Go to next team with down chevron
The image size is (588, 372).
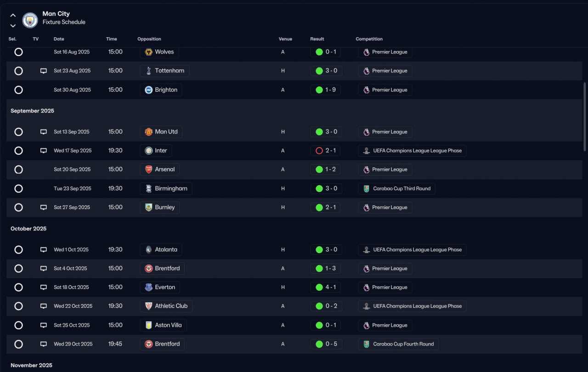pyautogui.click(x=13, y=26)
